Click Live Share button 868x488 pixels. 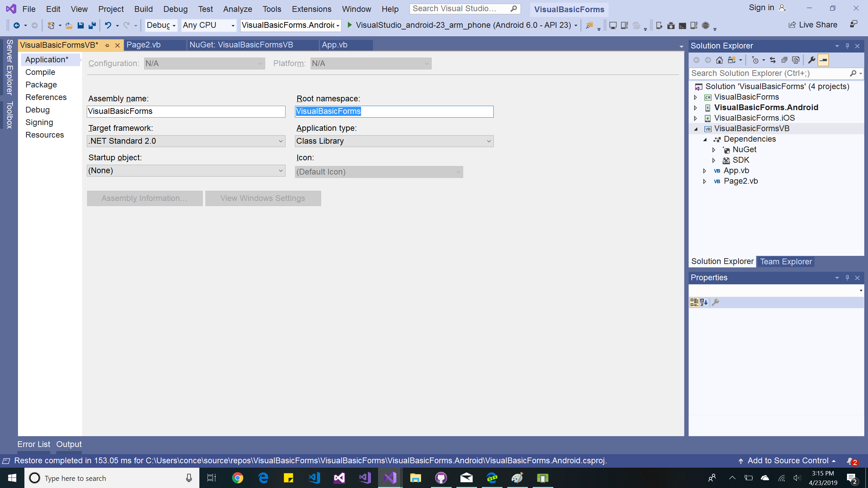pos(813,25)
